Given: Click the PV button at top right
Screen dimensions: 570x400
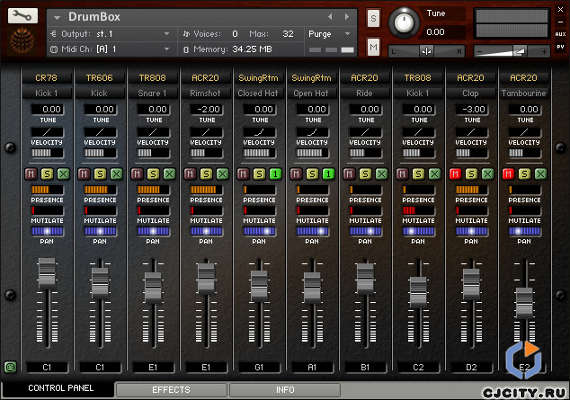Looking at the screenshot, I should (x=561, y=47).
